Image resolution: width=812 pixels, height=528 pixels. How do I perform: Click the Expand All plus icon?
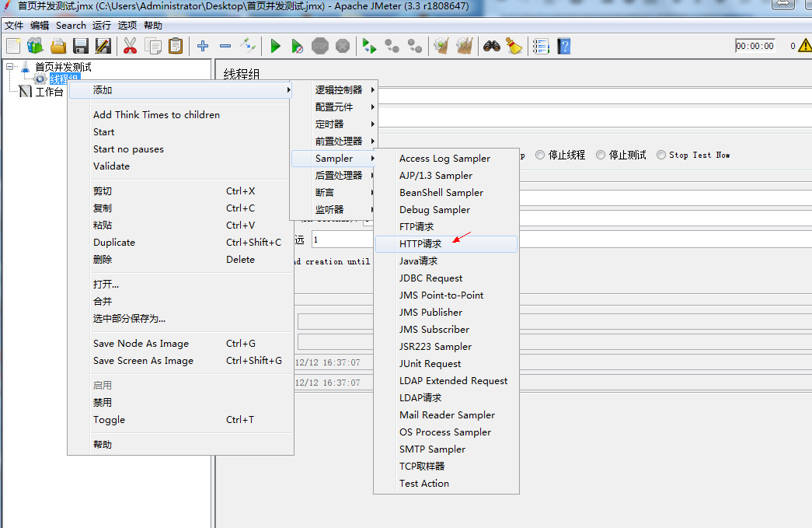(x=203, y=46)
